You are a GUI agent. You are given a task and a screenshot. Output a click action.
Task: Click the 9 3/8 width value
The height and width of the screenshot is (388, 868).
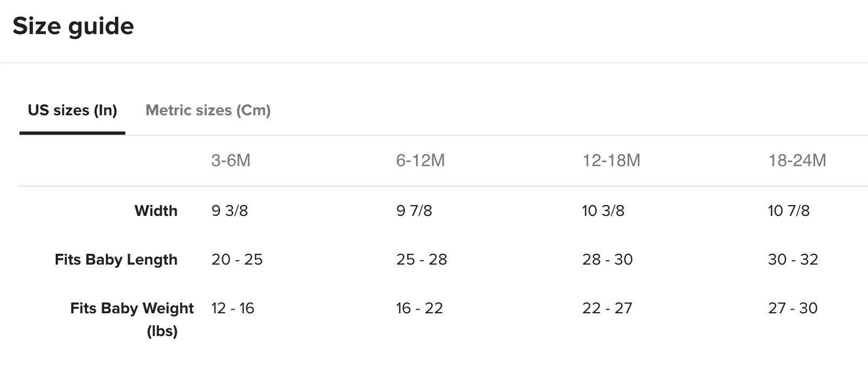click(230, 211)
